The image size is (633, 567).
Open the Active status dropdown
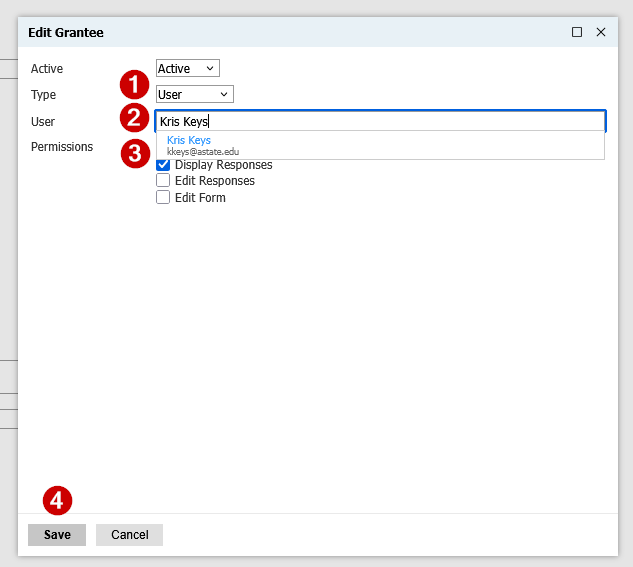(188, 68)
